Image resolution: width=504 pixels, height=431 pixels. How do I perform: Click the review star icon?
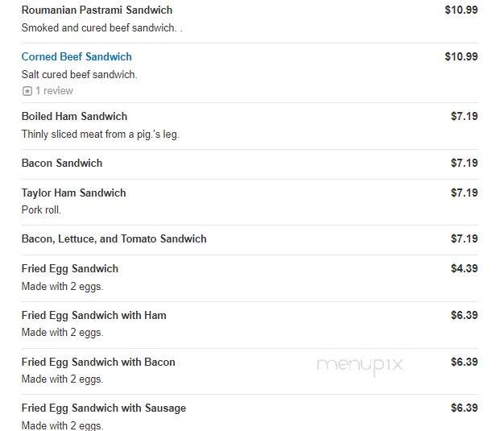[27, 91]
